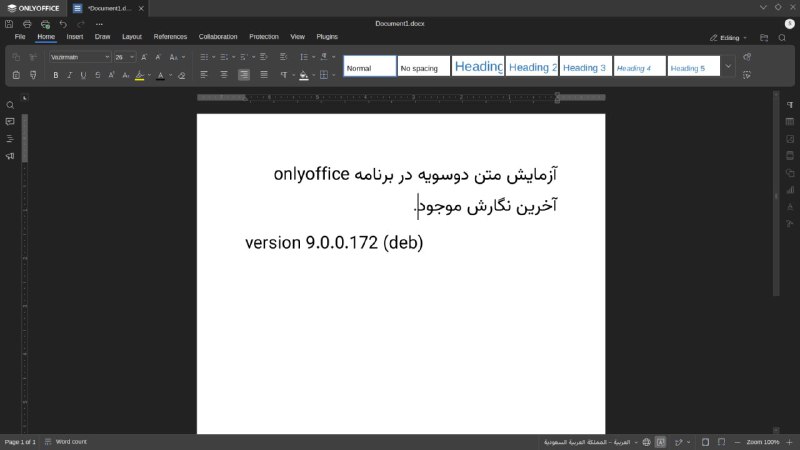800x450 pixels.
Task: Open the Editing mode dropdown
Action: 728,38
